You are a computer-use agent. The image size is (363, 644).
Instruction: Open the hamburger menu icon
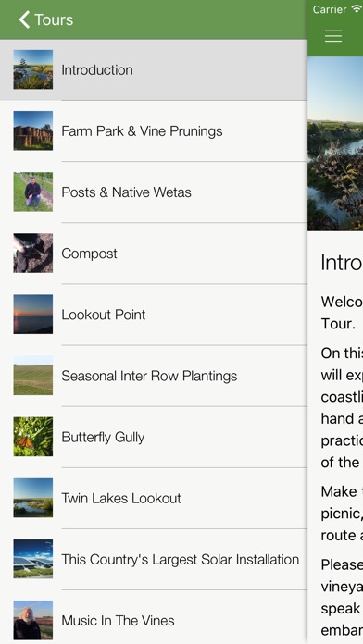tap(333, 36)
